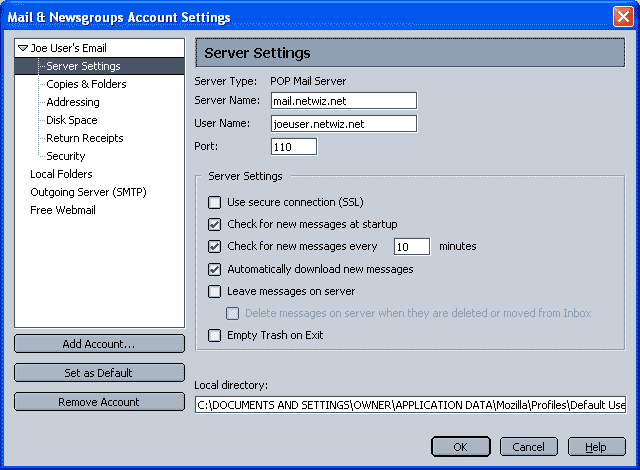Open Return Receipts settings
Screen dimensions: 640x470
click(84, 138)
